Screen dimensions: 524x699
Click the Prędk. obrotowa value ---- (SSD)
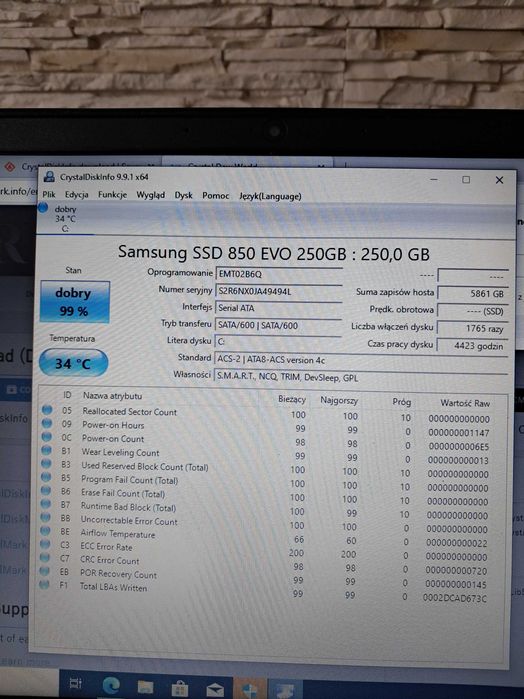click(x=473, y=311)
